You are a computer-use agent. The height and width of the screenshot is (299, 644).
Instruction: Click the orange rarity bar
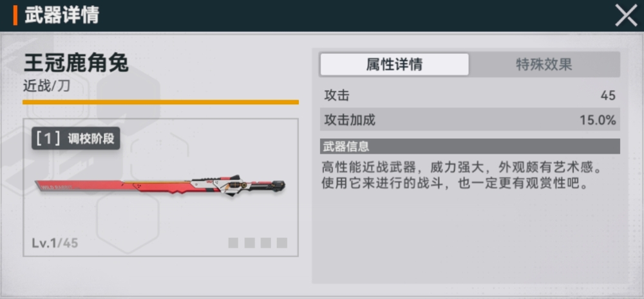point(160,102)
